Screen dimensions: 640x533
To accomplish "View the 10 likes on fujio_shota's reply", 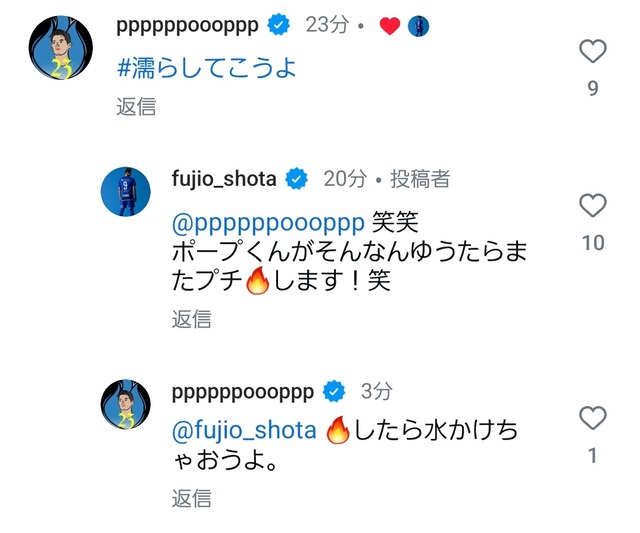I will [x=593, y=242].
